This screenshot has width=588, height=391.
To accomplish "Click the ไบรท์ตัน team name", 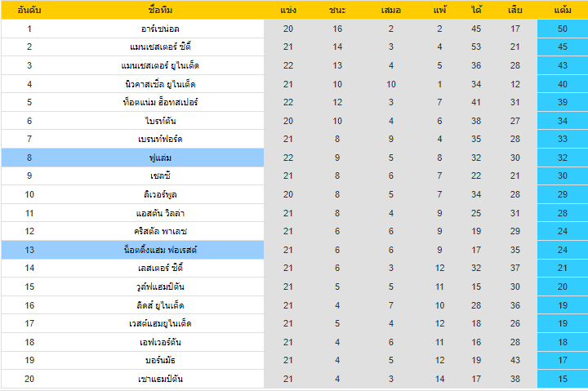I will tap(160, 121).
